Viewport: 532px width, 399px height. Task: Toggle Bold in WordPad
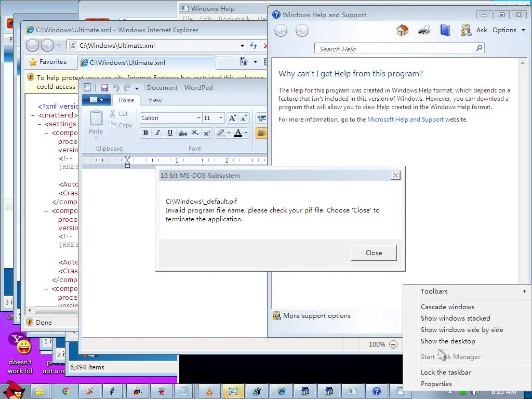click(145, 133)
